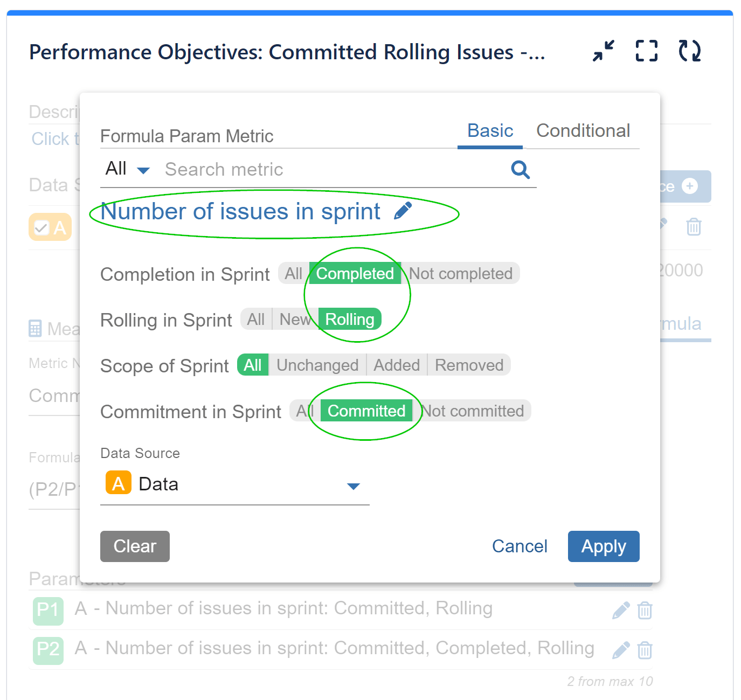Screen dimensions: 741x700
Task: Click the Clear button
Action: tap(135, 546)
